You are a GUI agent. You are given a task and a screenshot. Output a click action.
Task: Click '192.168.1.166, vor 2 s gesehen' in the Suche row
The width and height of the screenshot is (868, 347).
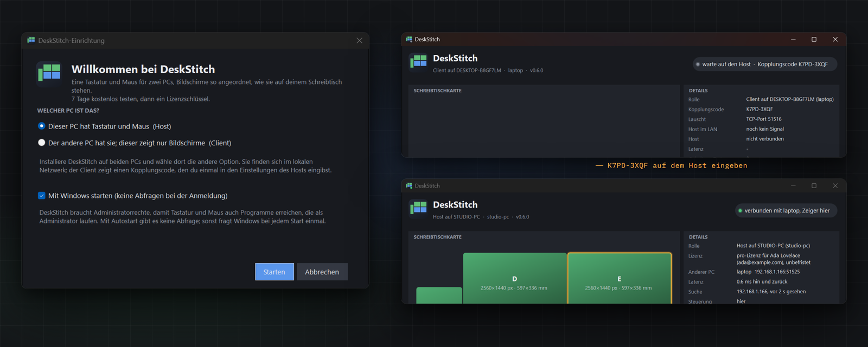771,292
